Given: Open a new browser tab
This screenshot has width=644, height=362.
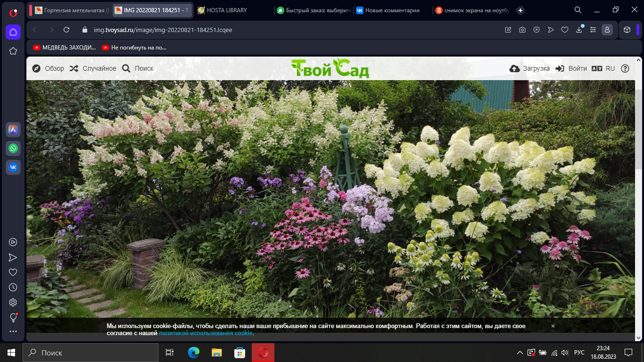Looking at the screenshot, I should coord(520,10).
